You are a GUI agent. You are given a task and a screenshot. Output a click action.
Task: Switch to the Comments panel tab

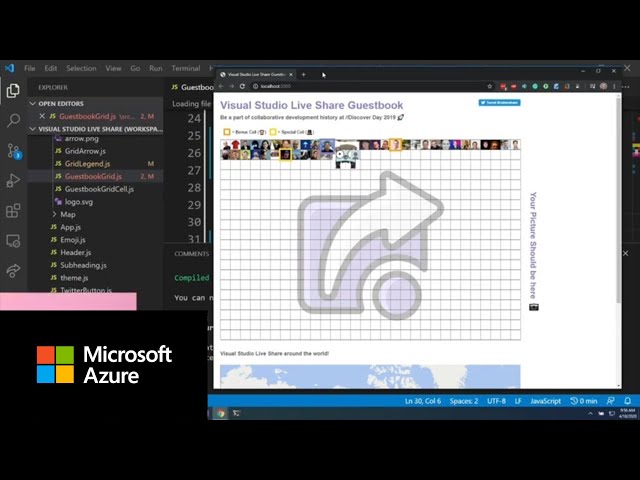pos(191,253)
